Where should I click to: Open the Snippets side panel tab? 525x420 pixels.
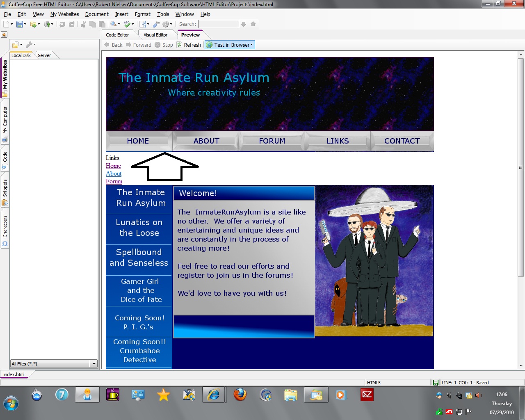click(x=5, y=189)
